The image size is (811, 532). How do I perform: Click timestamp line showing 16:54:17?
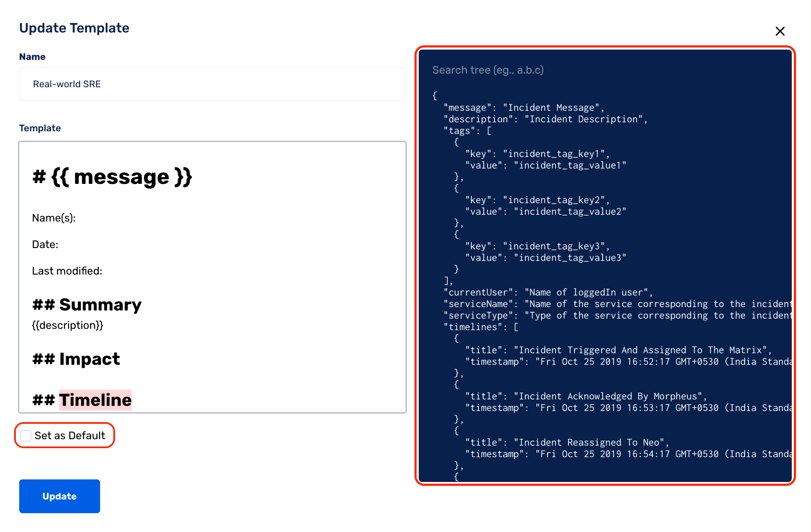(x=628, y=454)
